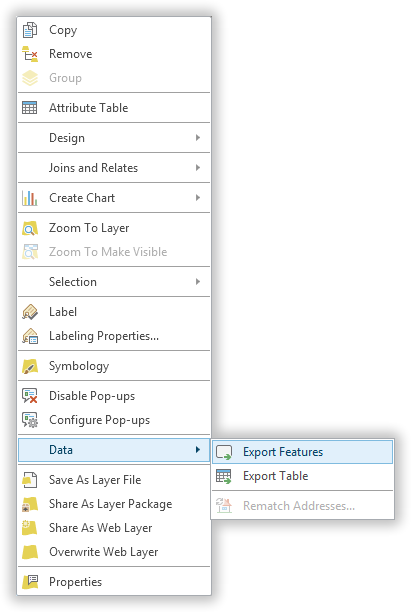This screenshot has width=411, height=612.
Task: Click the Create Chart bar icon
Action: pyautogui.click(x=30, y=198)
